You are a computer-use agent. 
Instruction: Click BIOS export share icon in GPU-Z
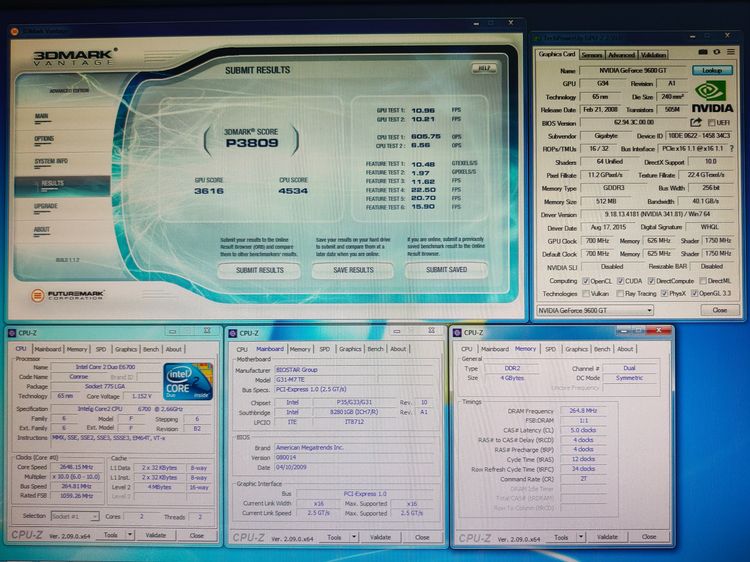pos(696,122)
